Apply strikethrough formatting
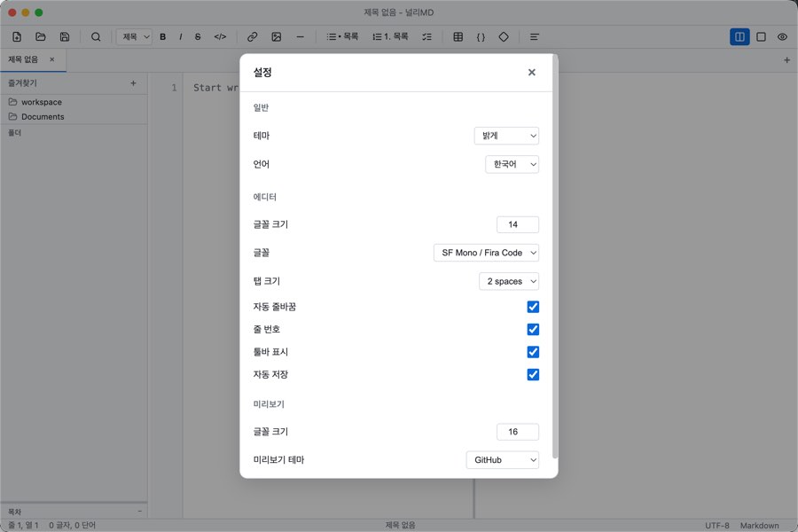 click(198, 36)
